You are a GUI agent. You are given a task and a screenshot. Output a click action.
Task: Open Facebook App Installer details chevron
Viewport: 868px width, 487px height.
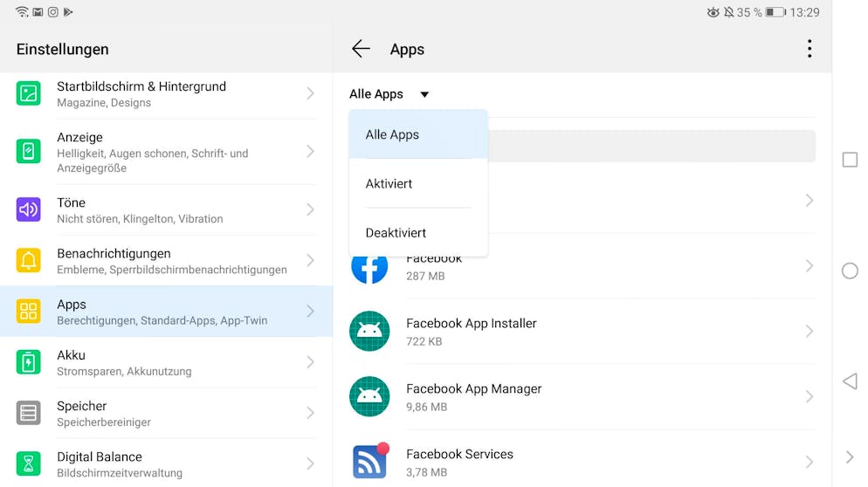click(x=809, y=331)
